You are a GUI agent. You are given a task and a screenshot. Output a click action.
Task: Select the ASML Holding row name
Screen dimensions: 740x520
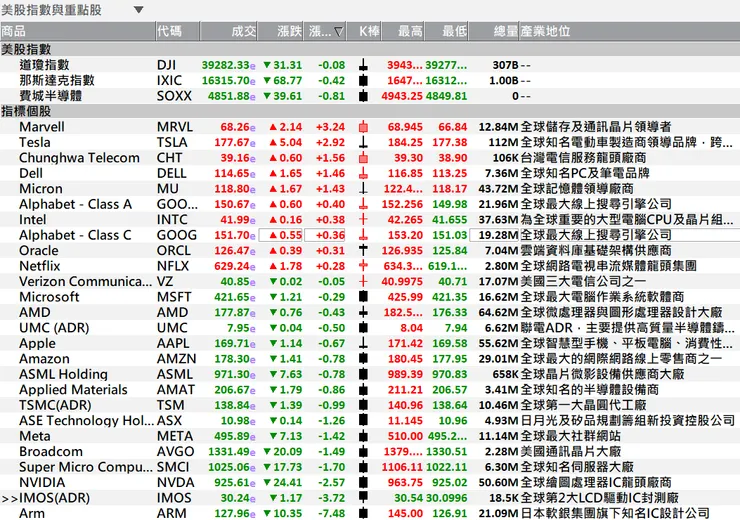[64, 375]
